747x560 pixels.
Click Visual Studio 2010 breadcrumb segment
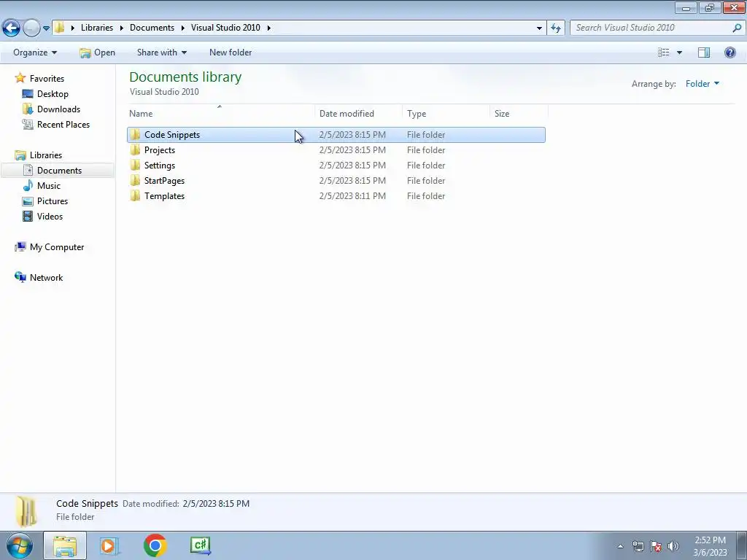225,28
